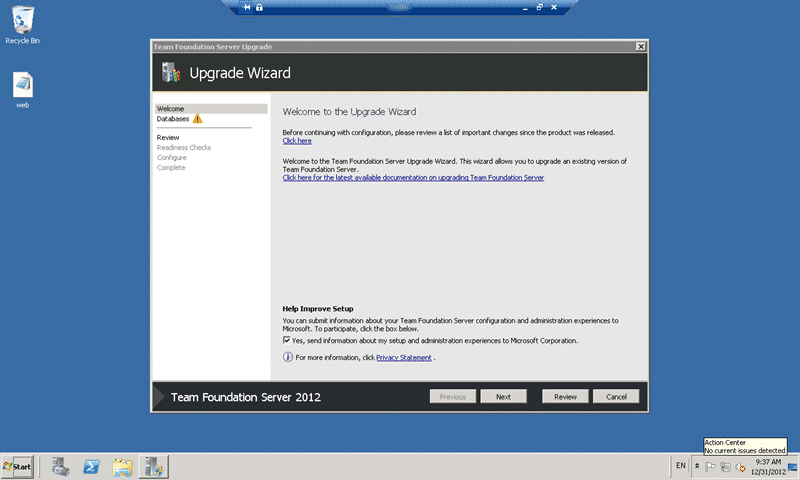The height and width of the screenshot is (480, 800).
Task: Toggle the send setup information checkbox
Action: (287, 340)
